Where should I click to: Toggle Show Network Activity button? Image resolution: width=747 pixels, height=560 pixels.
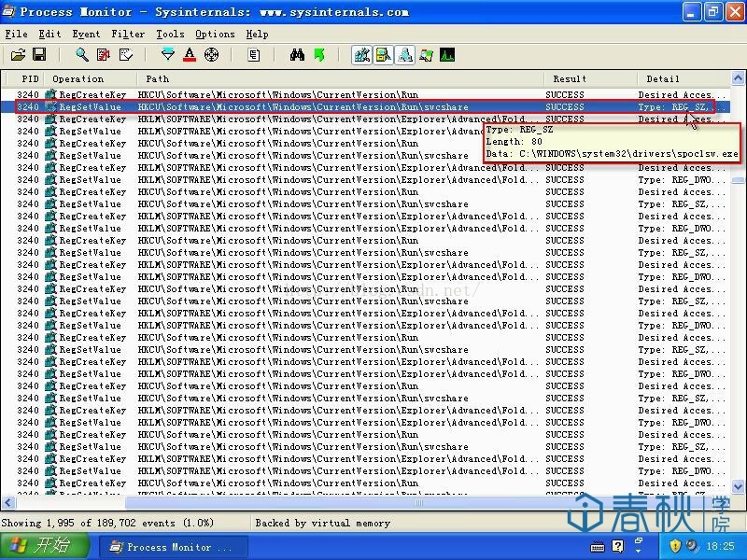(x=404, y=55)
